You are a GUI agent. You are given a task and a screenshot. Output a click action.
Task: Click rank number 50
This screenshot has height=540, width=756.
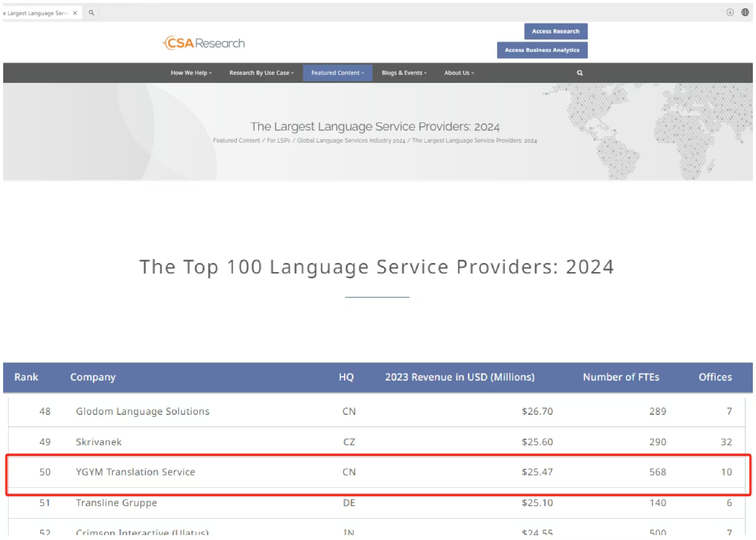(45, 472)
